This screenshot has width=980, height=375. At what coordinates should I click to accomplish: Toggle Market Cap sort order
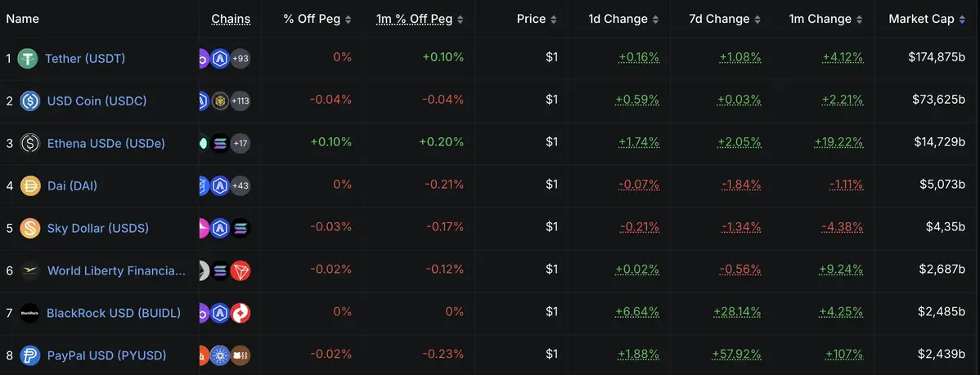click(927, 19)
